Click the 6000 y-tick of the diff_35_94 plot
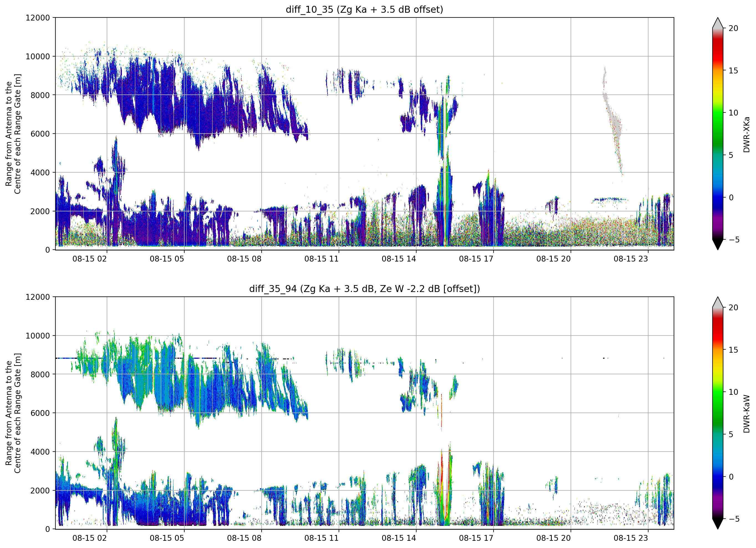The image size is (756, 548). 40,413
